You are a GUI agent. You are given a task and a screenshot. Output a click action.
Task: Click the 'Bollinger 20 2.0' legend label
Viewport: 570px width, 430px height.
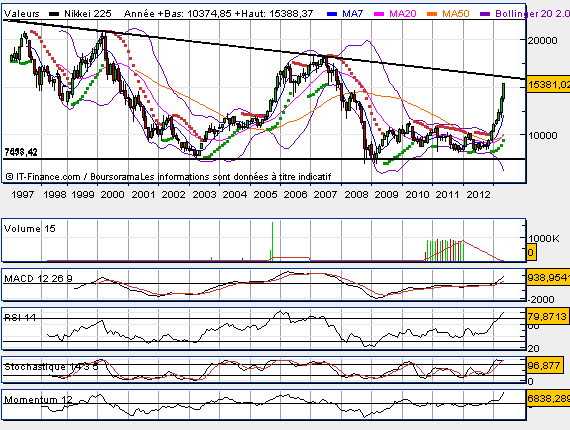click(532, 14)
